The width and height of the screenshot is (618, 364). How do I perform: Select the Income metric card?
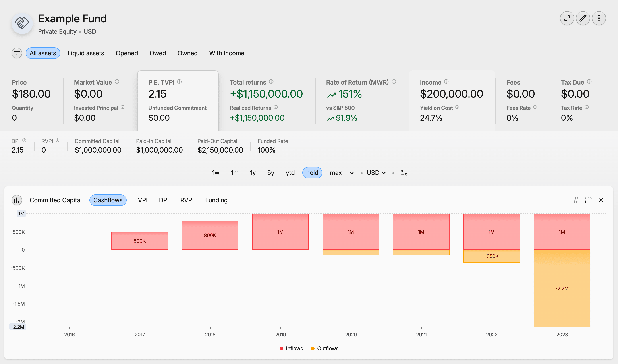click(452, 101)
